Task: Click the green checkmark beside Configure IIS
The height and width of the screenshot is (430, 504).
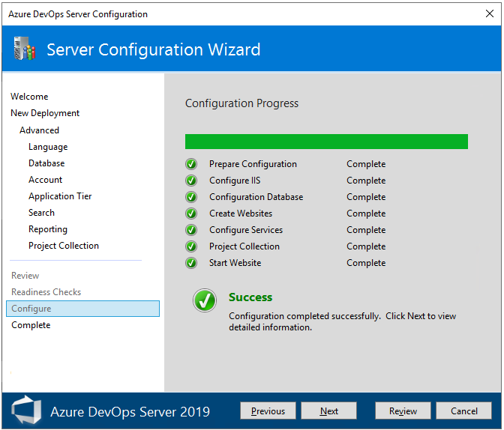Action: tap(191, 181)
